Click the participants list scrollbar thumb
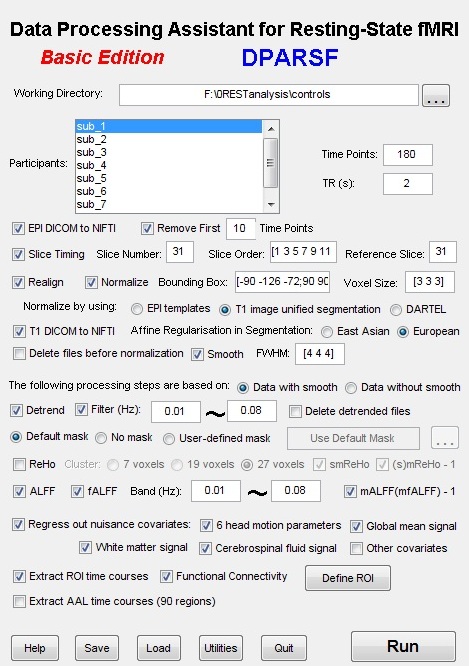Image resolution: width=469 pixels, height=666 pixels. (271, 163)
